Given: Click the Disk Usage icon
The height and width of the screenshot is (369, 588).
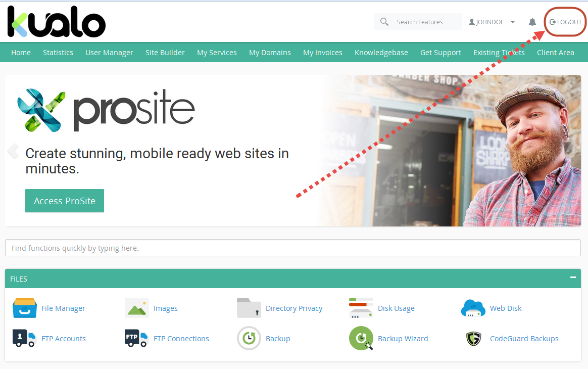Looking at the screenshot, I should [x=361, y=308].
